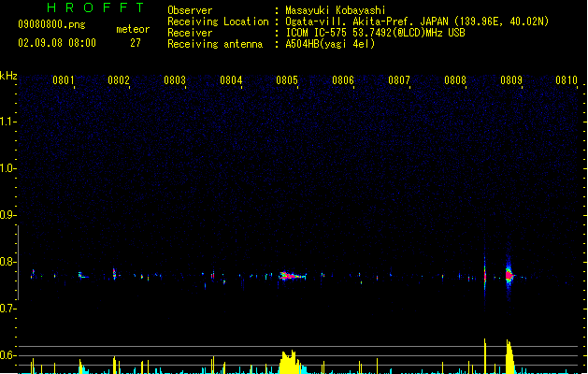Click the meteor label above the count

click(133, 29)
